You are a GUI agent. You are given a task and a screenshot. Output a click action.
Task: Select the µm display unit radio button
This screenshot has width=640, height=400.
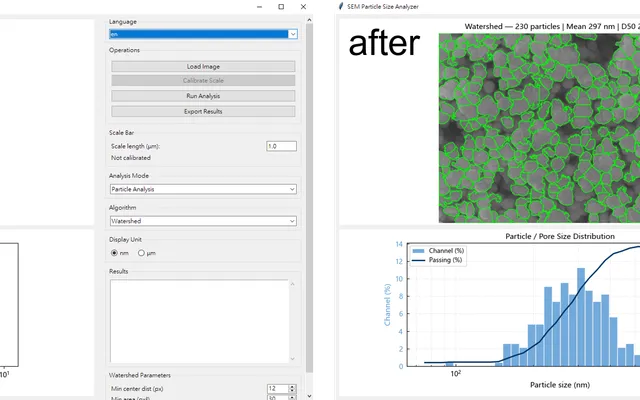[x=141, y=253]
